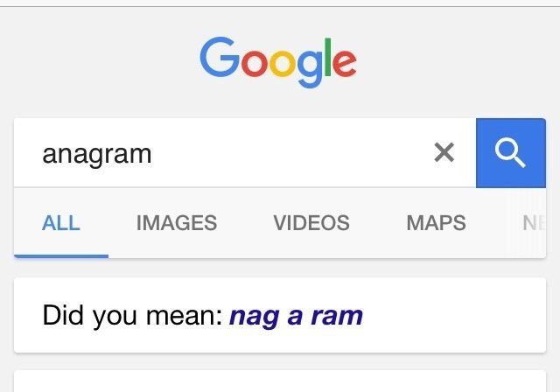The width and height of the screenshot is (560, 392).
Task: Tap the partially visible result card at the bottom
Action: [280, 383]
